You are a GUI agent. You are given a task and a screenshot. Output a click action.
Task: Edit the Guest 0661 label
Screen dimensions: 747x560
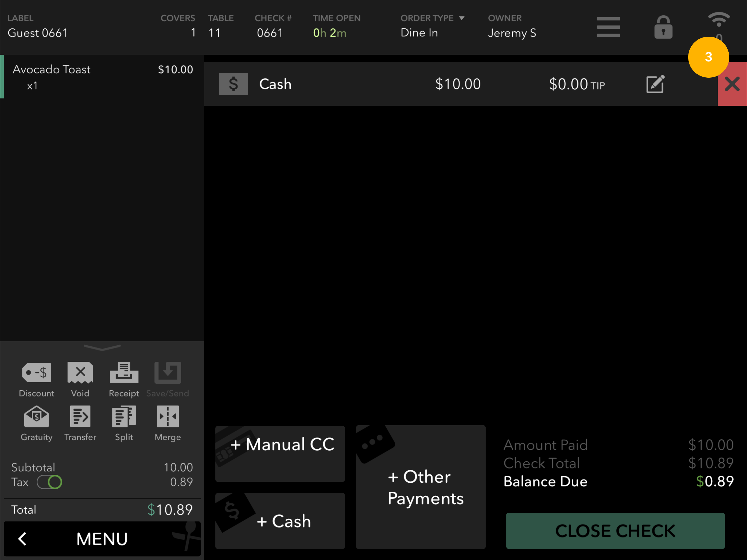(37, 33)
